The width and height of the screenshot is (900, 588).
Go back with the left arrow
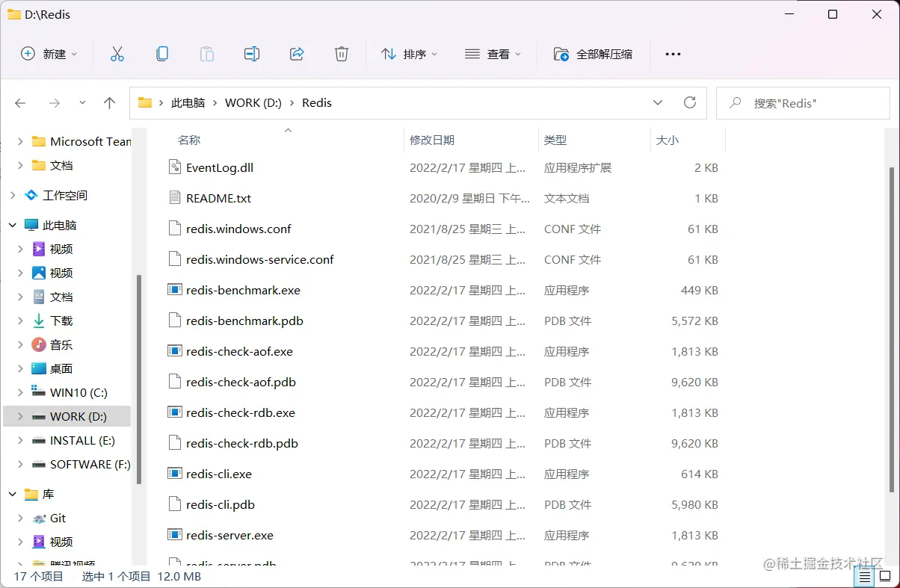21,103
